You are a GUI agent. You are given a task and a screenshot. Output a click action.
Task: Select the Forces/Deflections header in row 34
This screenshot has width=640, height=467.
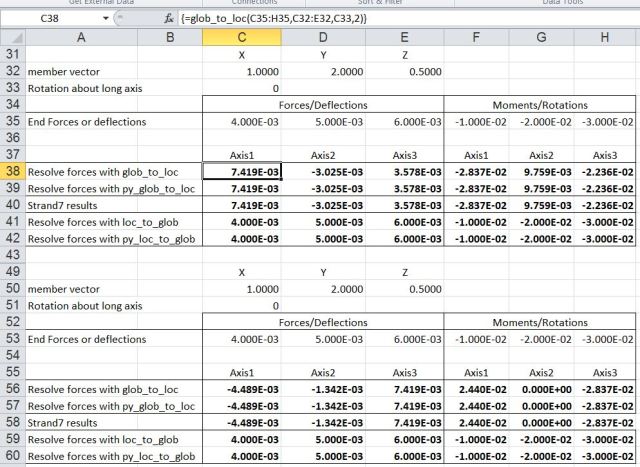[x=322, y=104]
